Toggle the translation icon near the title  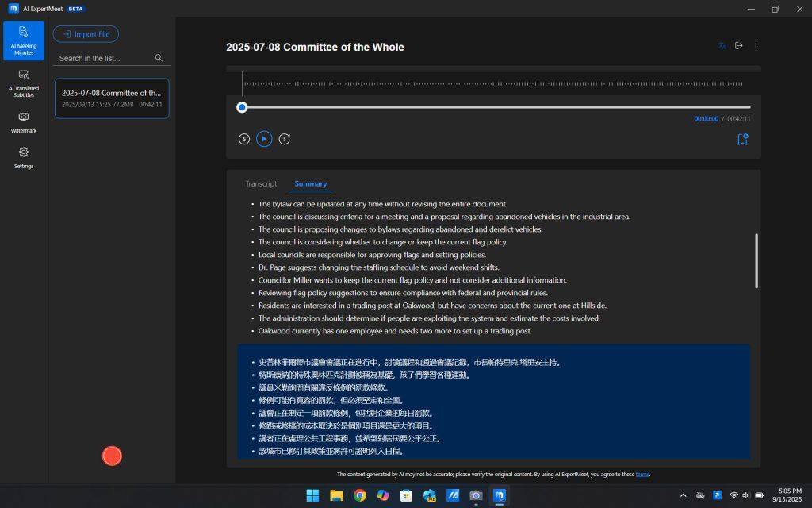point(722,46)
